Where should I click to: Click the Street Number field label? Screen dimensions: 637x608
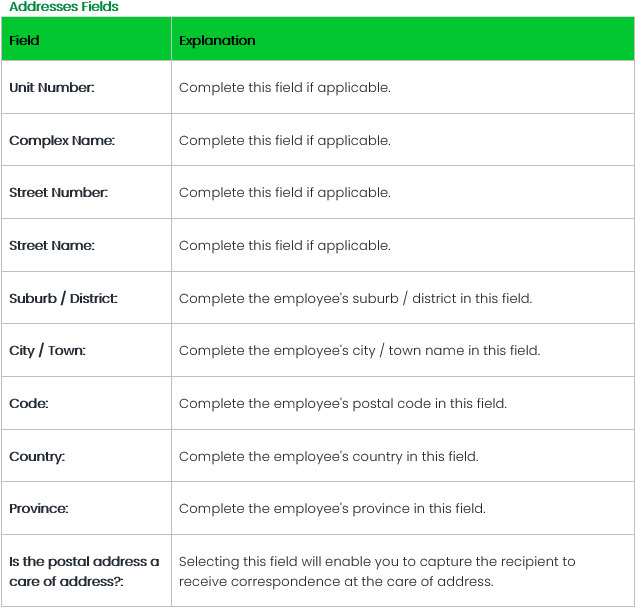click(x=58, y=193)
